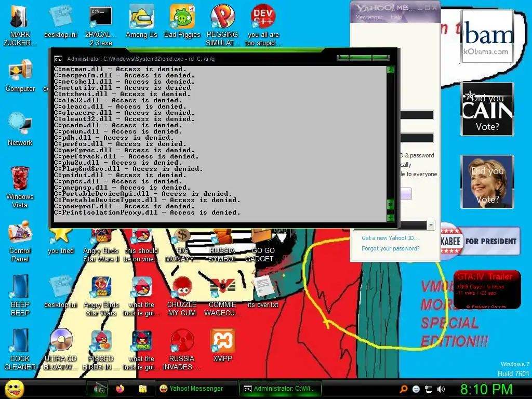Click the 'HUCKABEE FOR PRESIDENT' banner gadget
532x399 pixels.
point(481,241)
